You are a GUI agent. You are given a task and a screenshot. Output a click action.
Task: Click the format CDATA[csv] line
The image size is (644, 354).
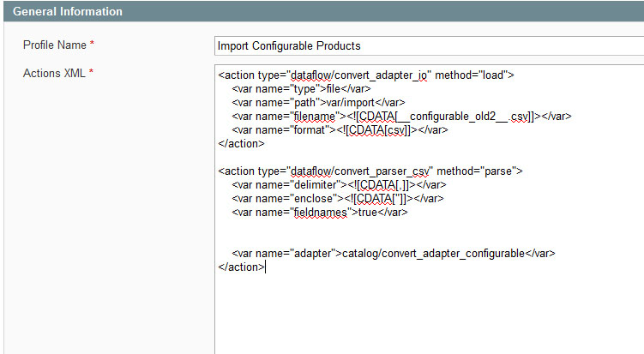click(x=340, y=129)
